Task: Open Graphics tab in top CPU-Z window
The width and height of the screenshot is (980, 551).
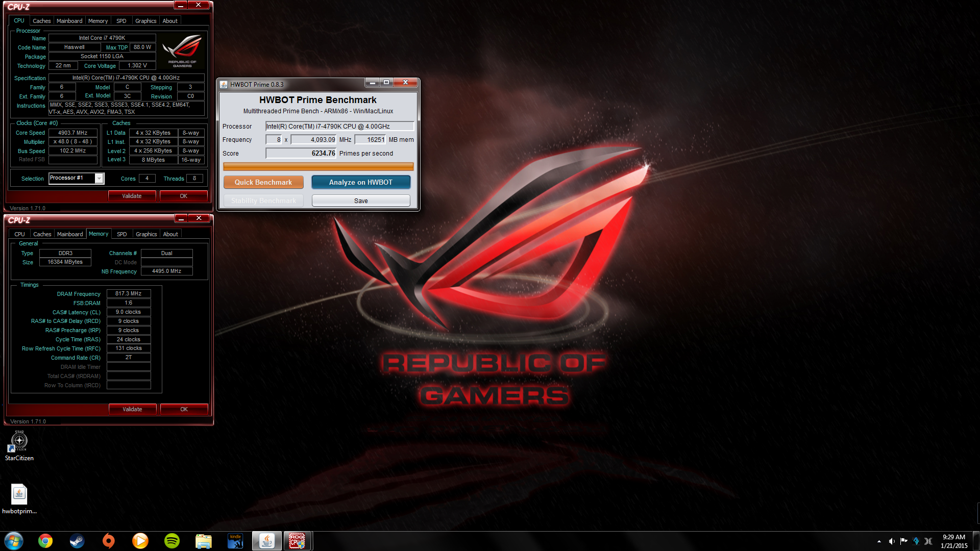Action: [x=146, y=21]
